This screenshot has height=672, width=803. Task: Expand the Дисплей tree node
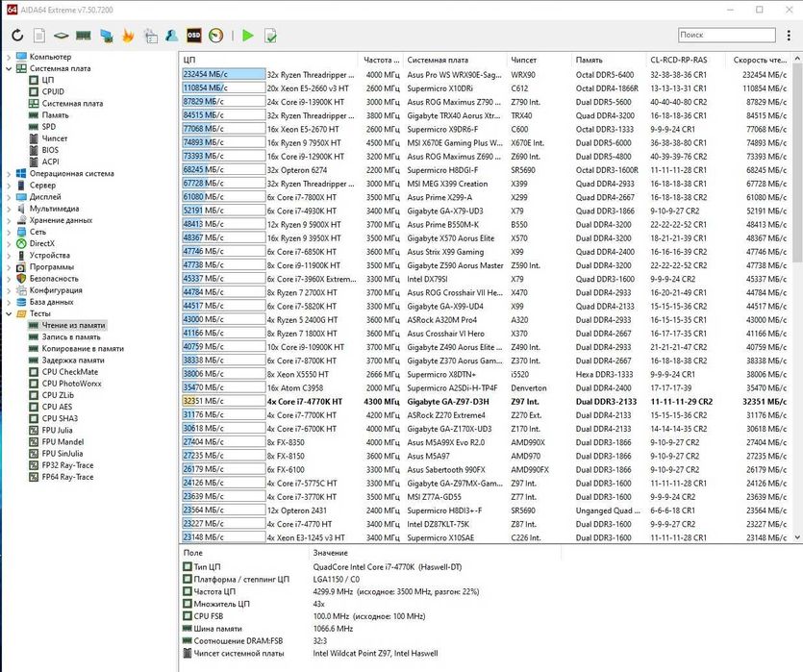tap(9, 197)
